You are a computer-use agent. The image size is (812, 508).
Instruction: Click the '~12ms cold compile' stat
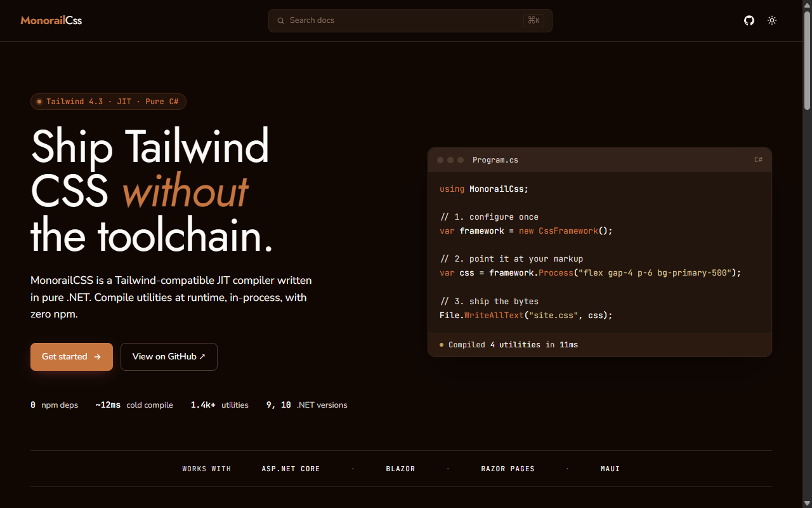[x=134, y=405]
